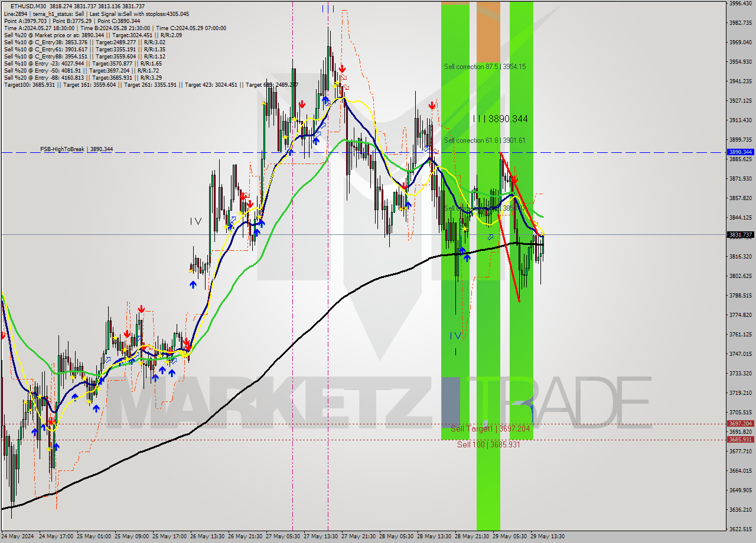Click the 3761.125 price axis value

click(x=741, y=335)
